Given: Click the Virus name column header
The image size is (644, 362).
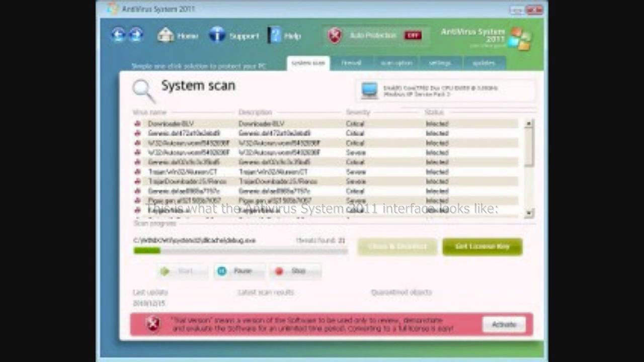Looking at the screenshot, I should coord(149,112).
